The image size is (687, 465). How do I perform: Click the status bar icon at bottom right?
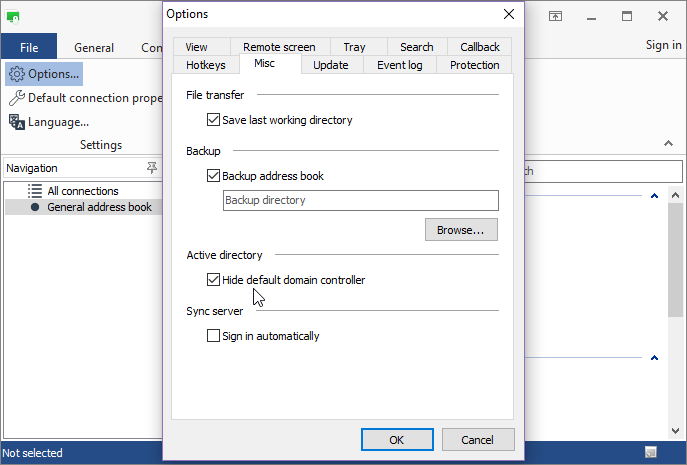651,453
